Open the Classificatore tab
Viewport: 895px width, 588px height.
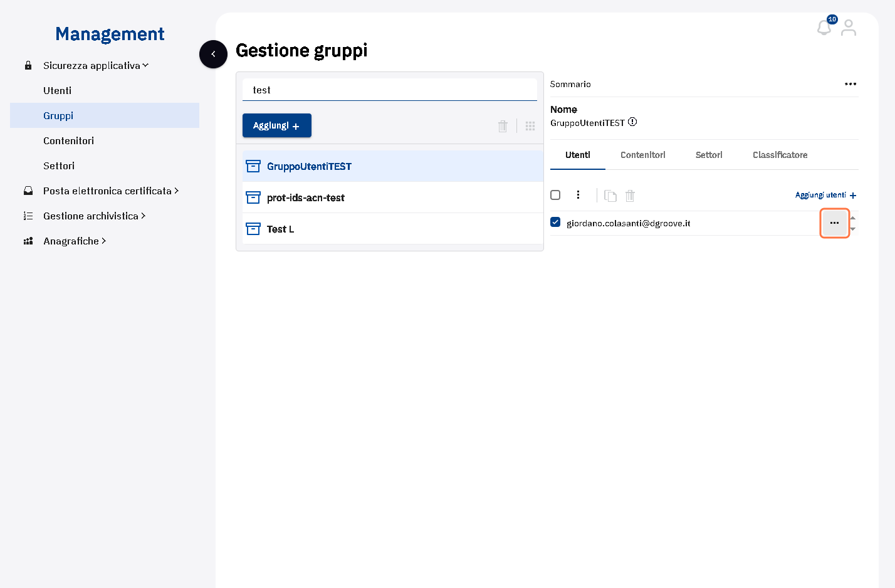(780, 155)
